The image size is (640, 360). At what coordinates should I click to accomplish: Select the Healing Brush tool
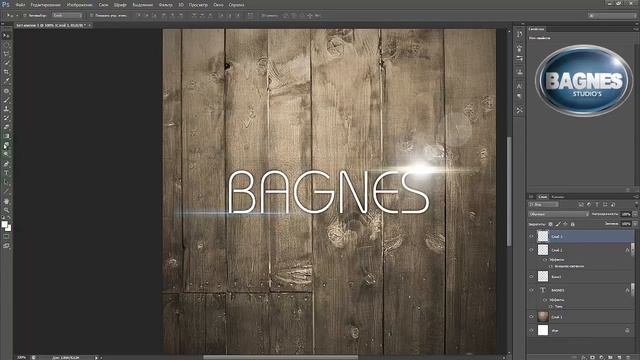click(x=6, y=91)
